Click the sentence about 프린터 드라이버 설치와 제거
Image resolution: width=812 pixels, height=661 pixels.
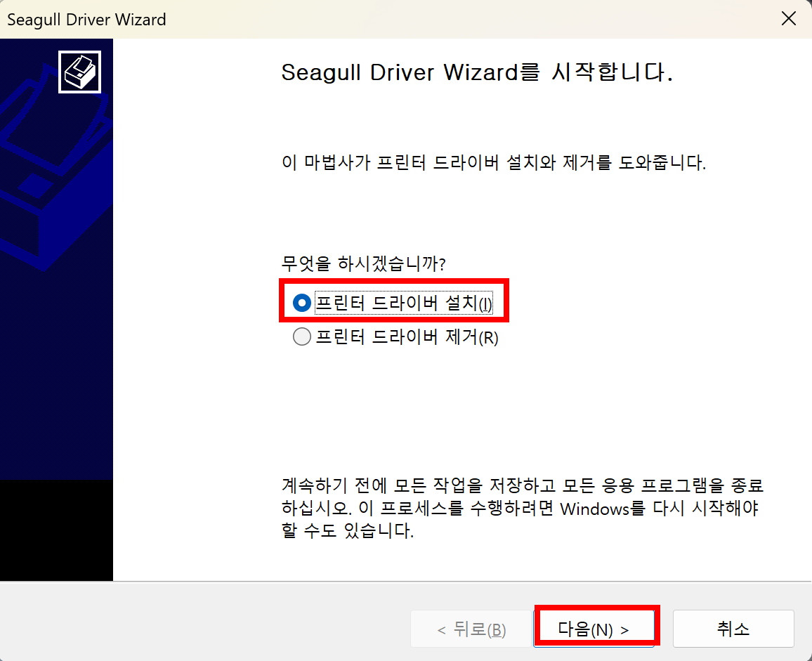494,163
